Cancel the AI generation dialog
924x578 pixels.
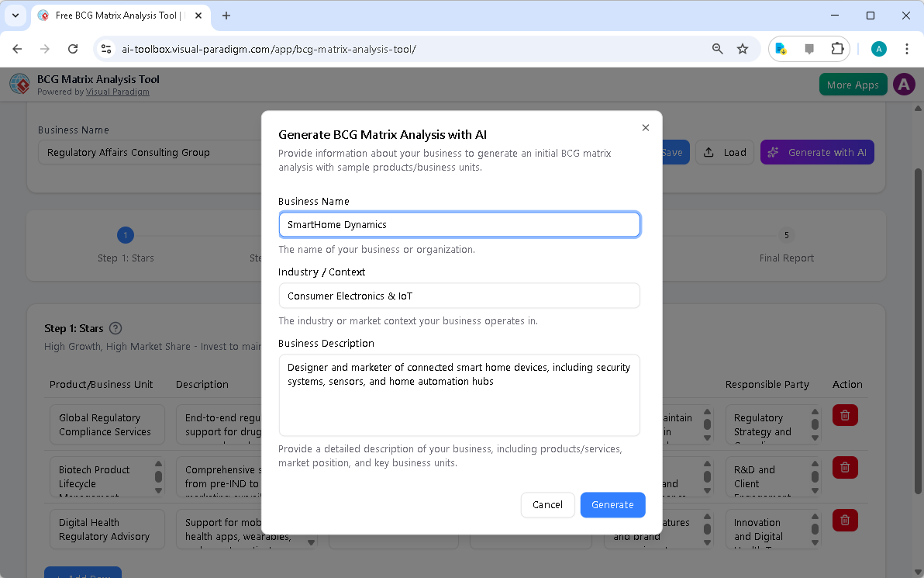[547, 505]
